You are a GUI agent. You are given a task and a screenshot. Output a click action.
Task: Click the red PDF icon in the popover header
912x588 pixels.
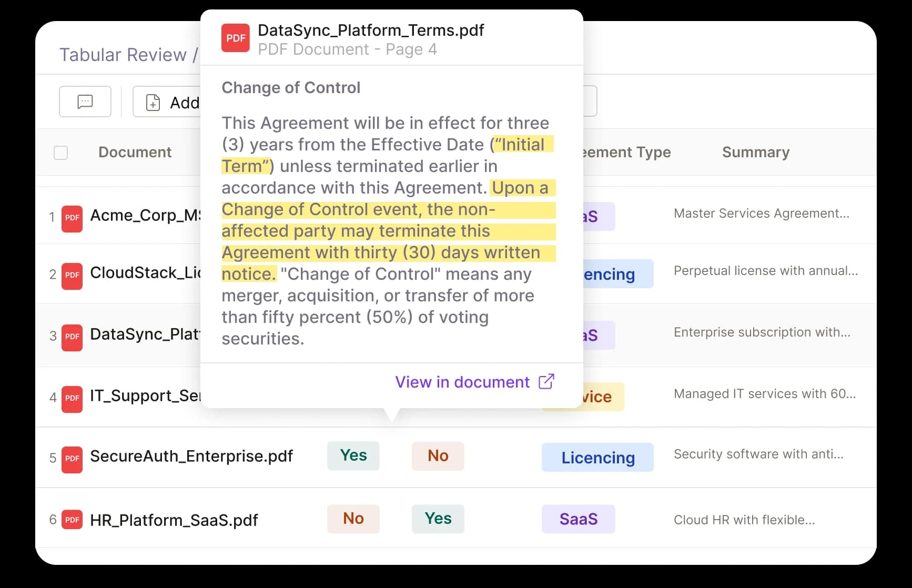[x=236, y=37]
